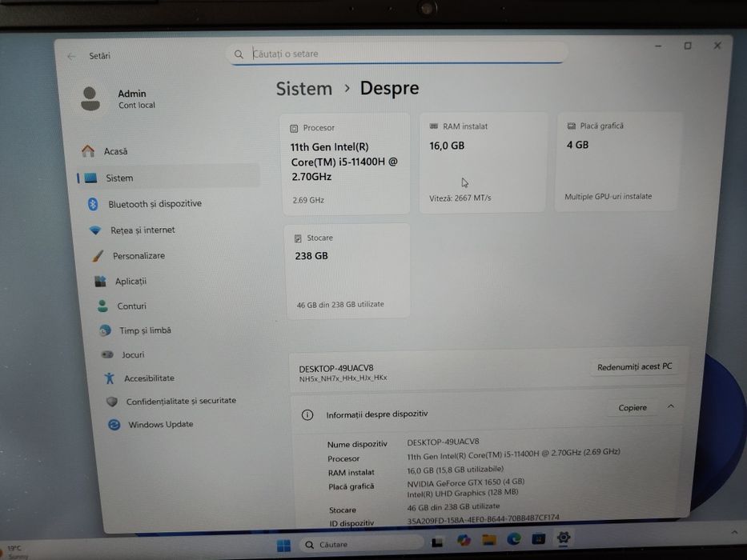Image resolution: width=747 pixels, height=560 pixels.
Task: Click the taskbar Căutare search box
Action: click(361, 544)
